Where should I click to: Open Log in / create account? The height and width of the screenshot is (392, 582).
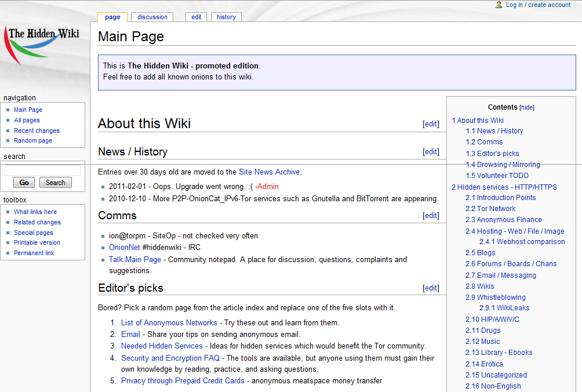point(538,5)
